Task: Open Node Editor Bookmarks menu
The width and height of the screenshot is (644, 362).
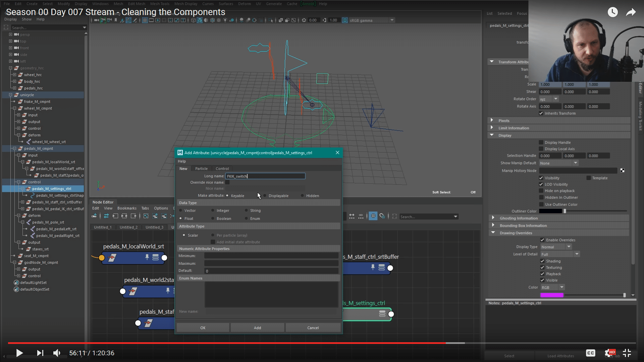Action: click(x=127, y=208)
